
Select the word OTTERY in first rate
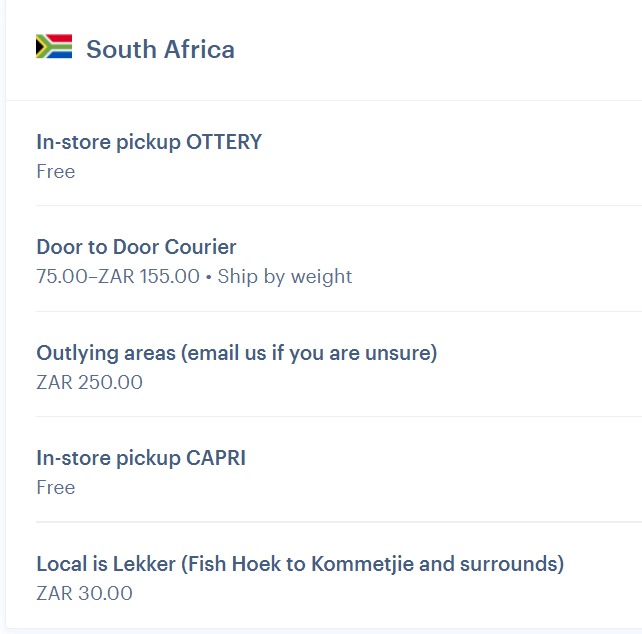pos(224,142)
